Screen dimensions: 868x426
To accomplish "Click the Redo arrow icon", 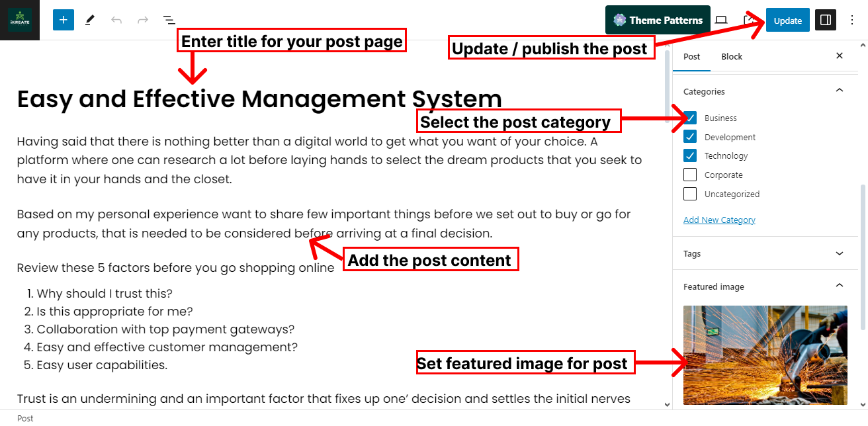I will click(x=143, y=20).
